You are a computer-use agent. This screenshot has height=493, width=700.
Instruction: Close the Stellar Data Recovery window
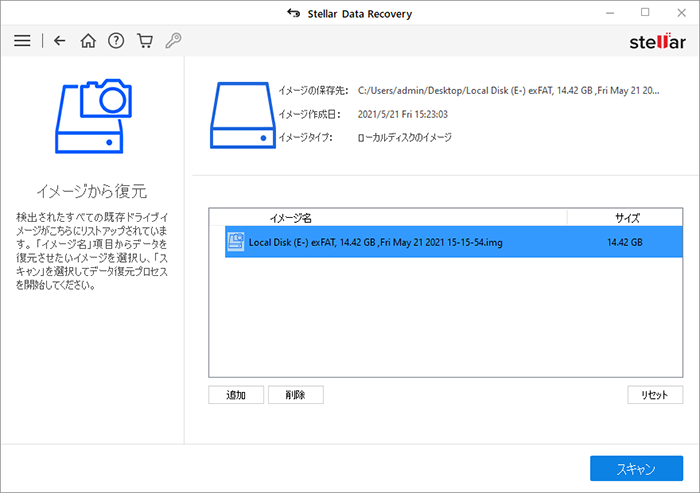pos(681,13)
